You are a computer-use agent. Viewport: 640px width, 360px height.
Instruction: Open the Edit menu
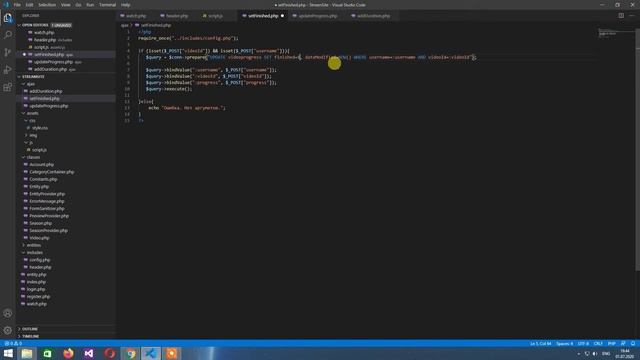coord(29,5)
